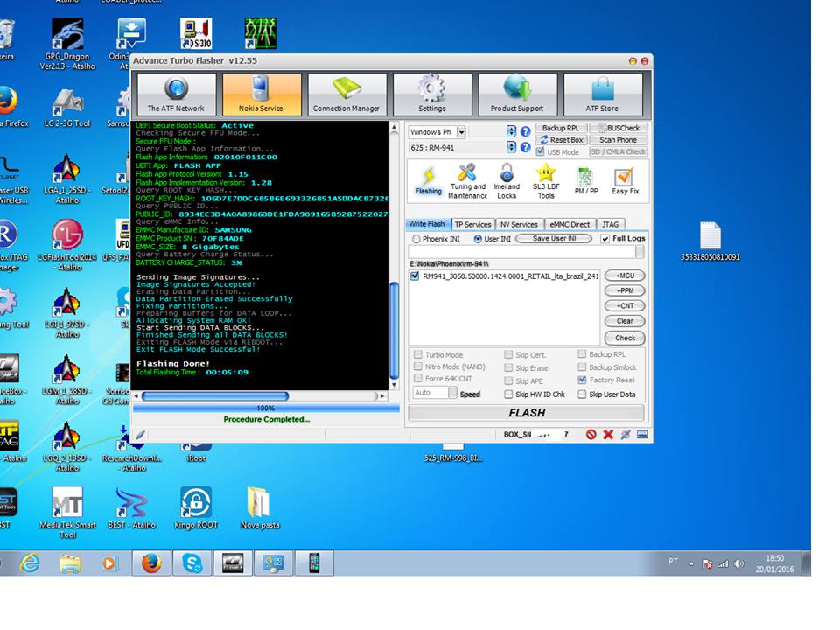Open Internet Explorer from the taskbar
Viewport: 840px width, 630px height.
pyautogui.click(x=30, y=563)
